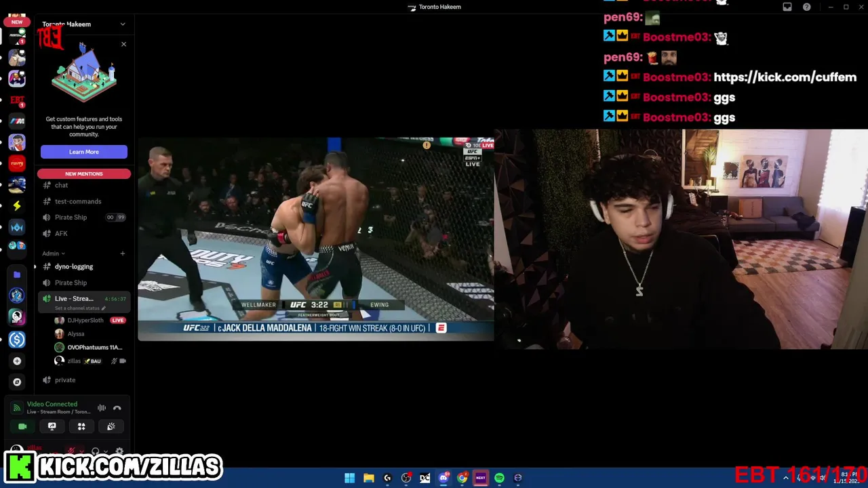Open the Wi-Fi network tray icon
The image size is (868, 488).
coord(813,478)
